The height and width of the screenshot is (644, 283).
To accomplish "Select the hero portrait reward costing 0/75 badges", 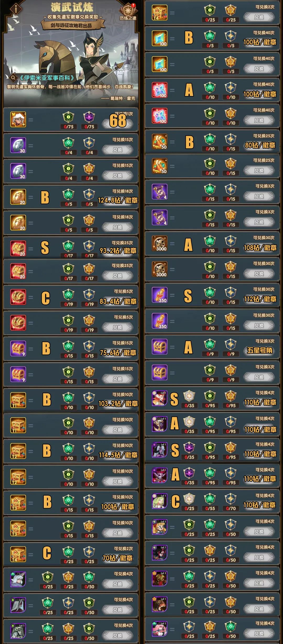I will (x=18, y=119).
